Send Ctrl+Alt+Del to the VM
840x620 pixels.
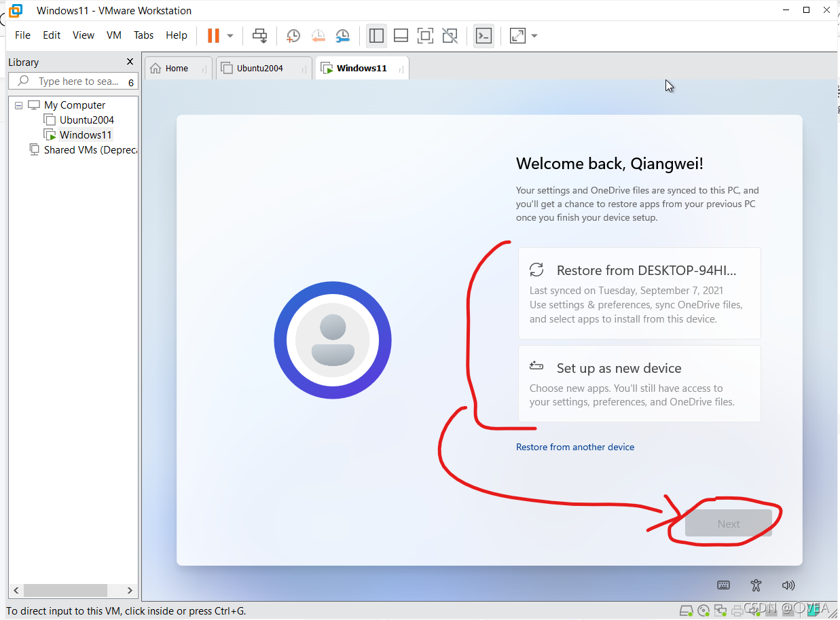click(259, 35)
